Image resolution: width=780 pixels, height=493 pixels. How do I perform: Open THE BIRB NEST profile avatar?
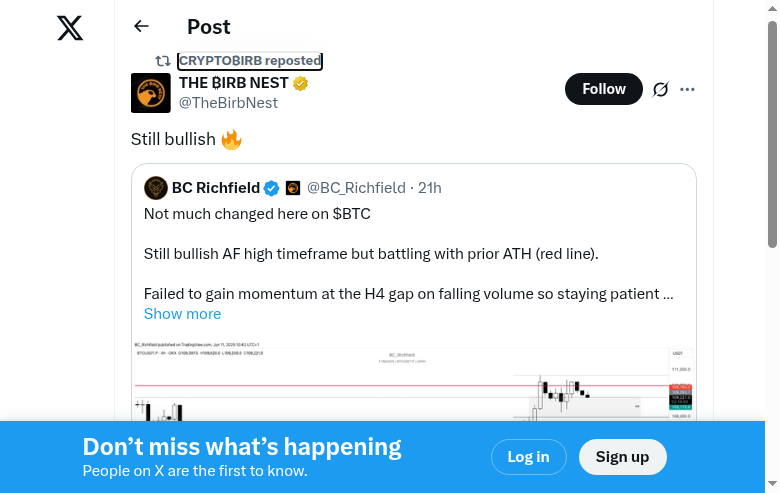[151, 93]
